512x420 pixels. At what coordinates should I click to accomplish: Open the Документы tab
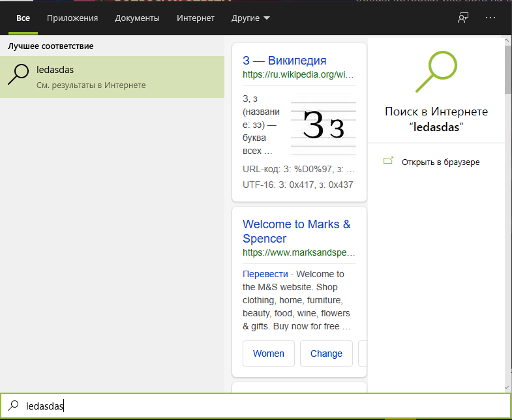point(137,18)
